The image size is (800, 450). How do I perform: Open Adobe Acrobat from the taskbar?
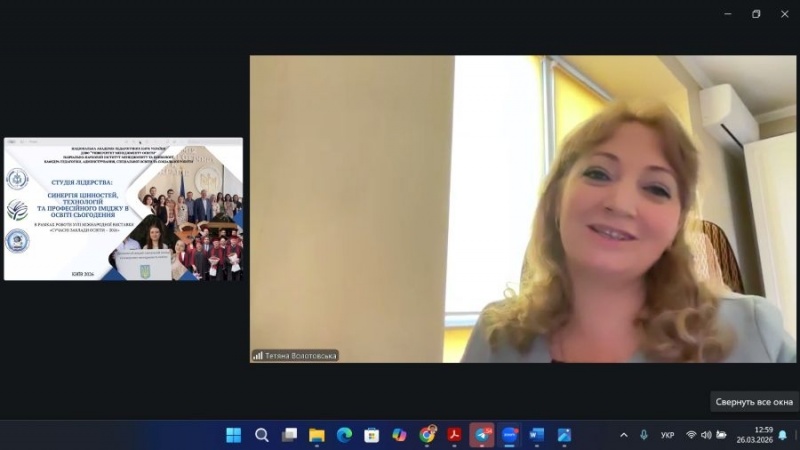click(454, 435)
